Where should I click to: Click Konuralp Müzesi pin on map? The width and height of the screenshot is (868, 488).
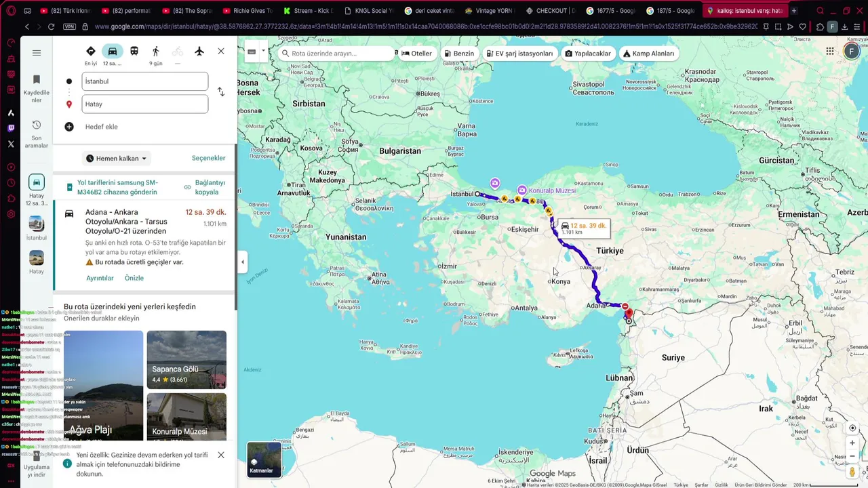[521, 190]
